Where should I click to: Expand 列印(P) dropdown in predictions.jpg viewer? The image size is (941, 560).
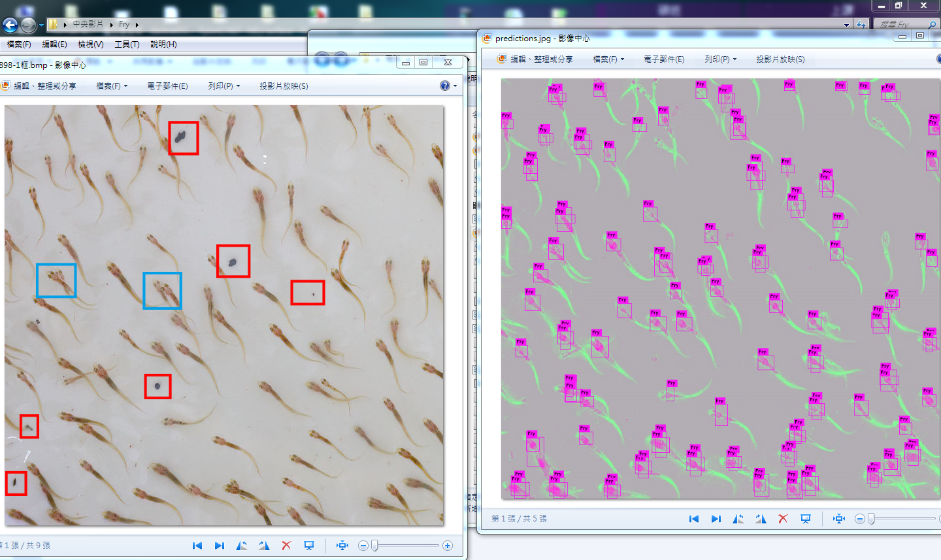coord(720,59)
